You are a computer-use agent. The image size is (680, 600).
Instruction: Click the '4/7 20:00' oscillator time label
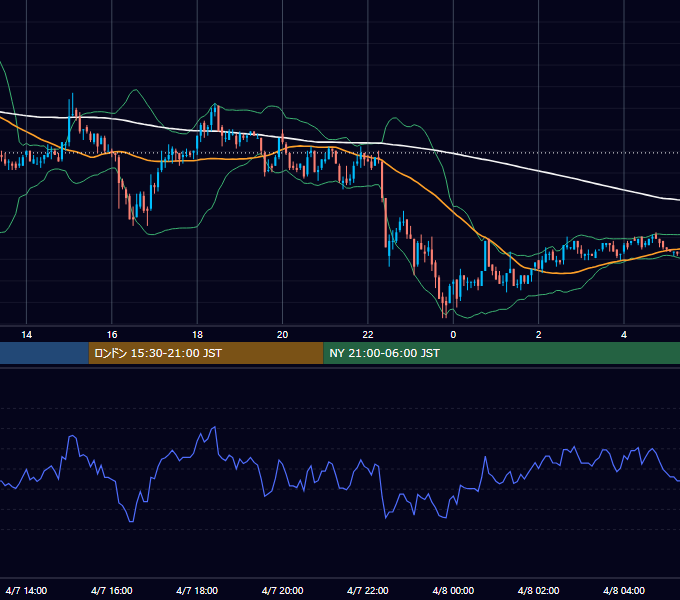click(282, 590)
